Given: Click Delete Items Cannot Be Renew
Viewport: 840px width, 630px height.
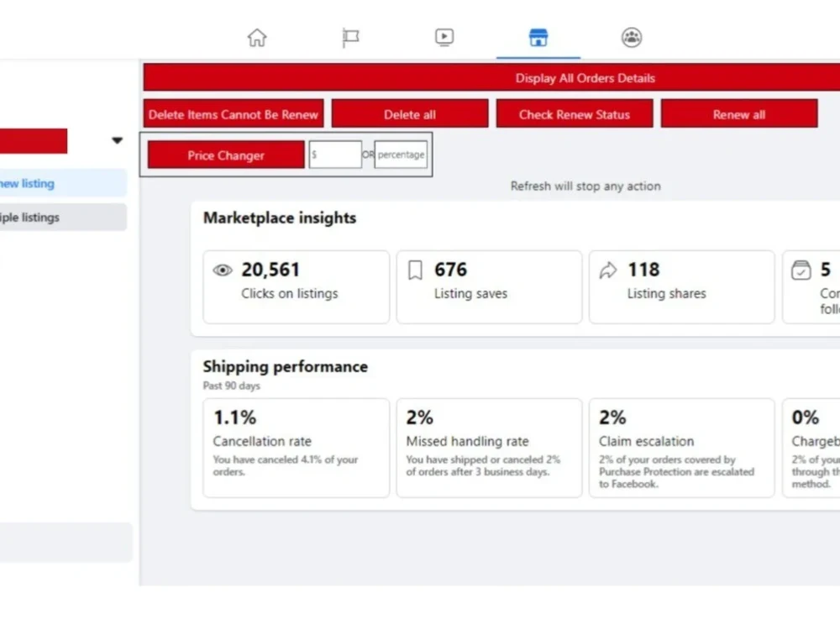Looking at the screenshot, I should pos(233,113).
